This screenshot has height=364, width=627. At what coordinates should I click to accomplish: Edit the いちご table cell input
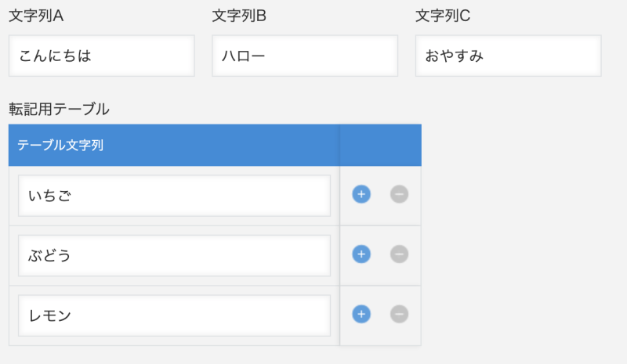coord(174,196)
